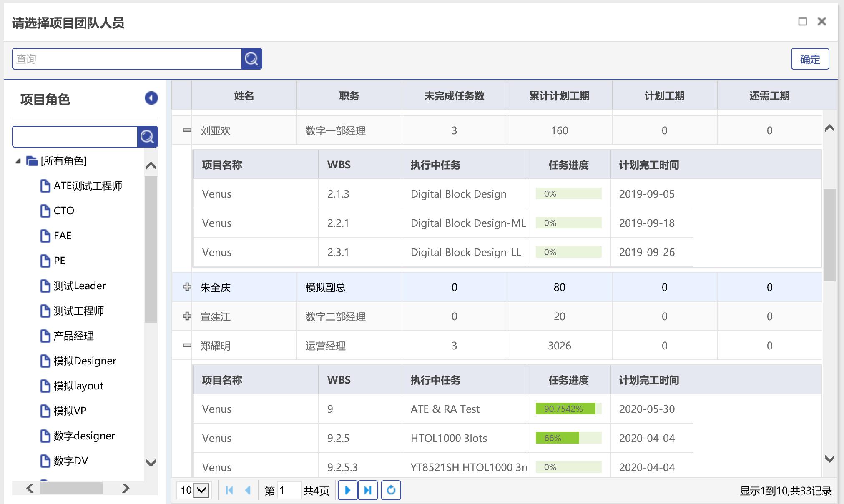Select the 模拟Designer role

point(85,361)
